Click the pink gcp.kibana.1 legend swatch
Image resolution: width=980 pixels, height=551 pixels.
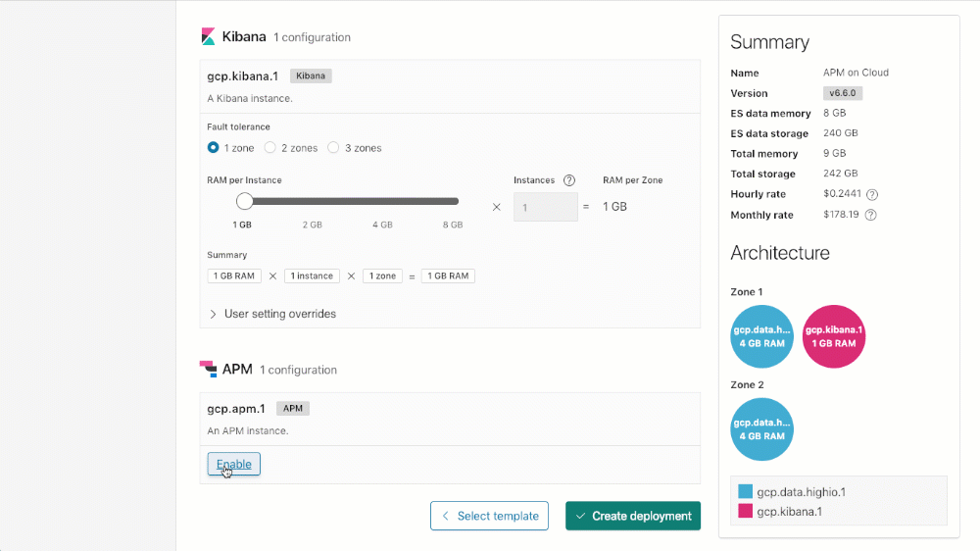click(745, 511)
